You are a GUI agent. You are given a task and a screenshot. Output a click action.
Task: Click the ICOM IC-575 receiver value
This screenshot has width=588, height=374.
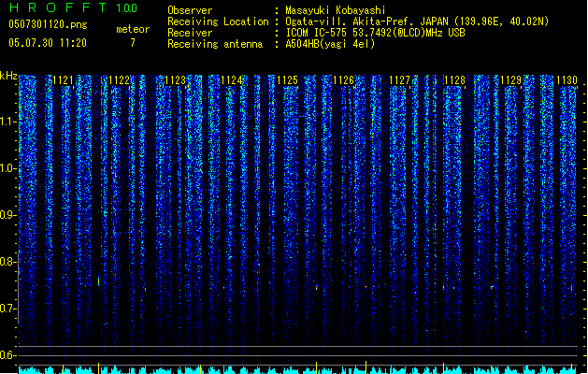click(x=375, y=33)
